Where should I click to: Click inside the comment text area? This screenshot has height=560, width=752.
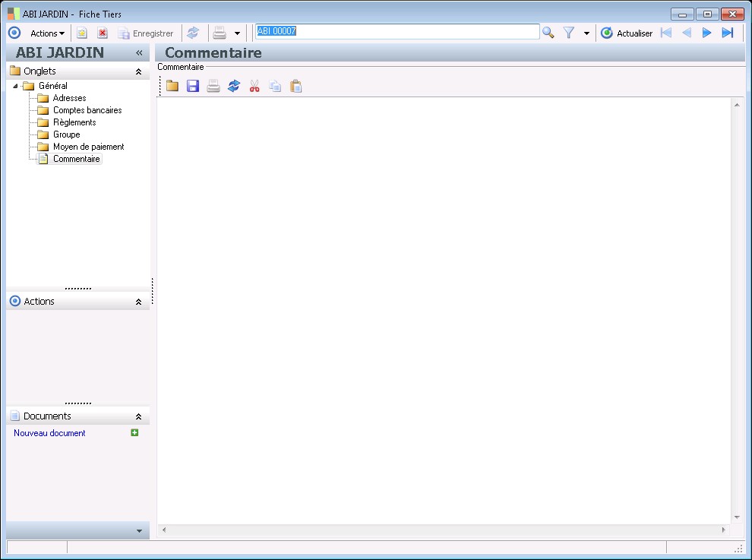(x=444, y=311)
